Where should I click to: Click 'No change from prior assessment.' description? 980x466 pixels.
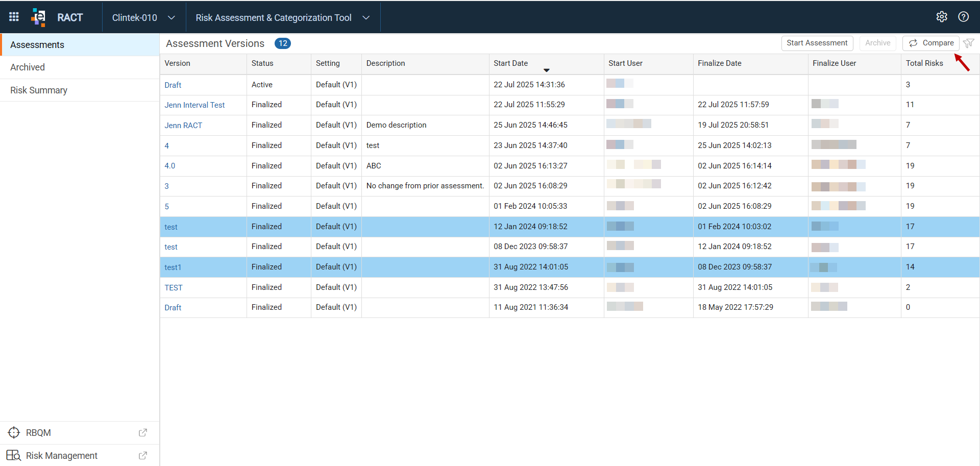point(425,186)
